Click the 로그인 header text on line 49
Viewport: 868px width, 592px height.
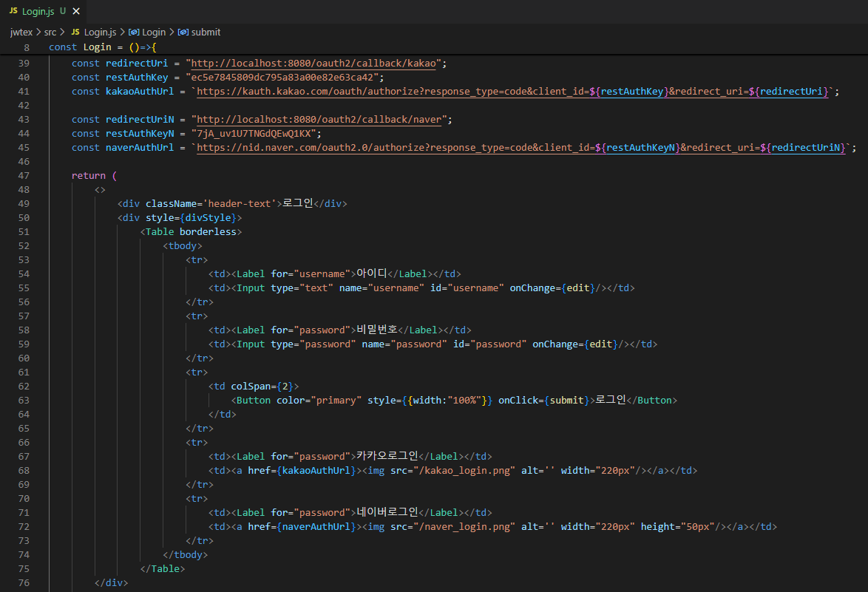pyautogui.click(x=298, y=203)
